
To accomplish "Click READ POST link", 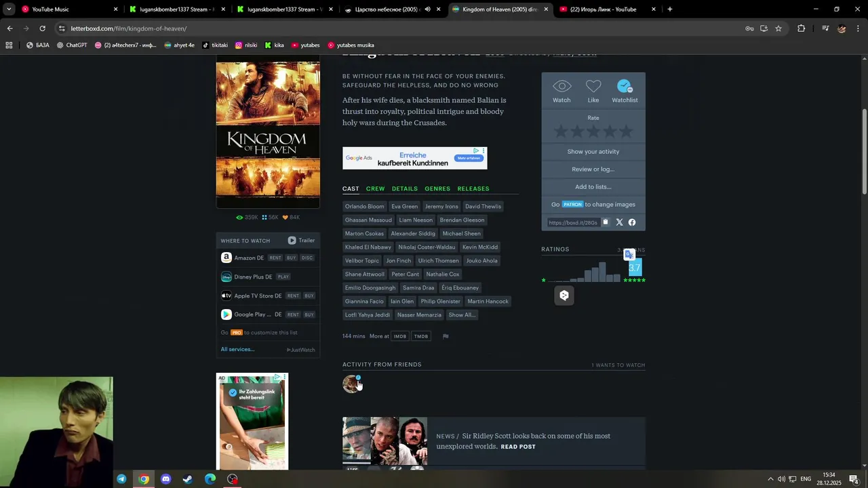I will [x=518, y=447].
